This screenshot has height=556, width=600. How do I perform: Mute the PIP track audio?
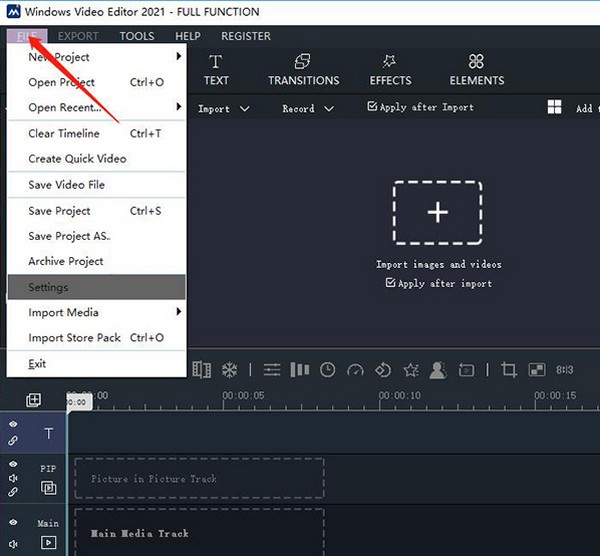(x=13, y=478)
